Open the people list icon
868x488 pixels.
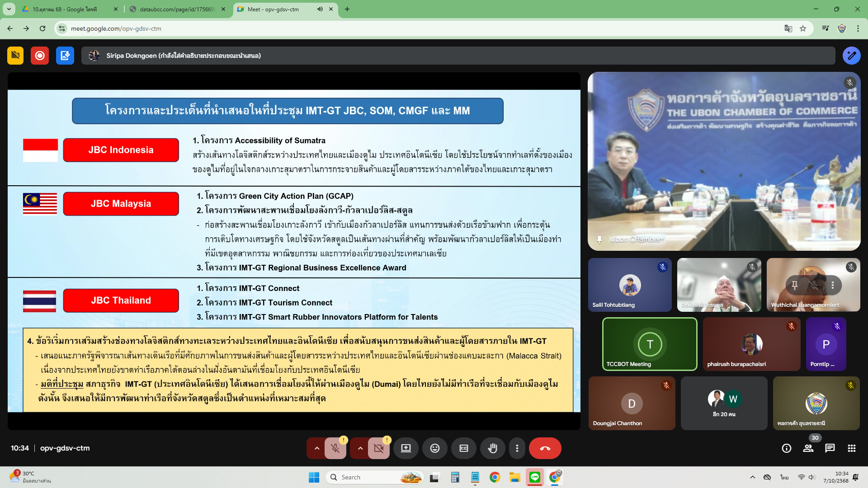click(x=808, y=448)
